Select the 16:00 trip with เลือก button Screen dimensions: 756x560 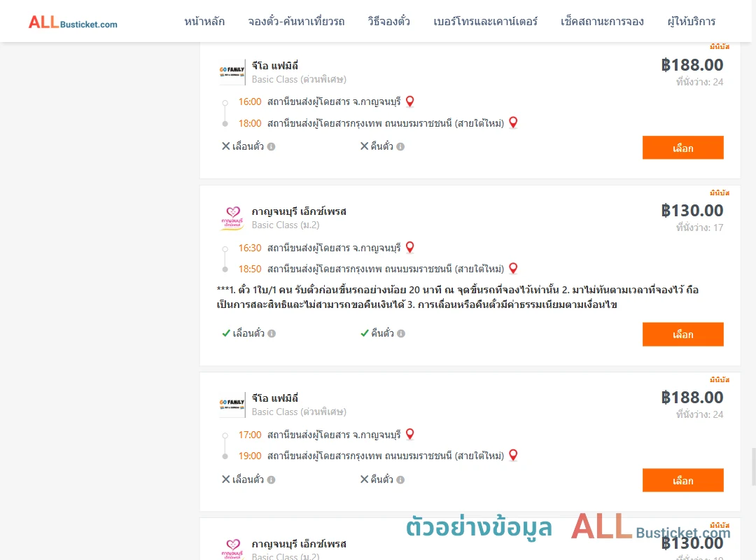point(682,148)
